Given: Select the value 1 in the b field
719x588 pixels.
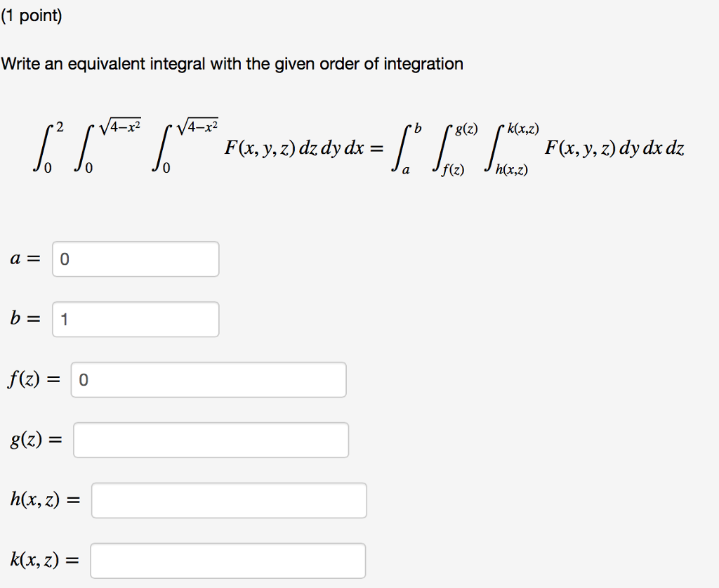Looking at the screenshot, I should coord(65,320).
